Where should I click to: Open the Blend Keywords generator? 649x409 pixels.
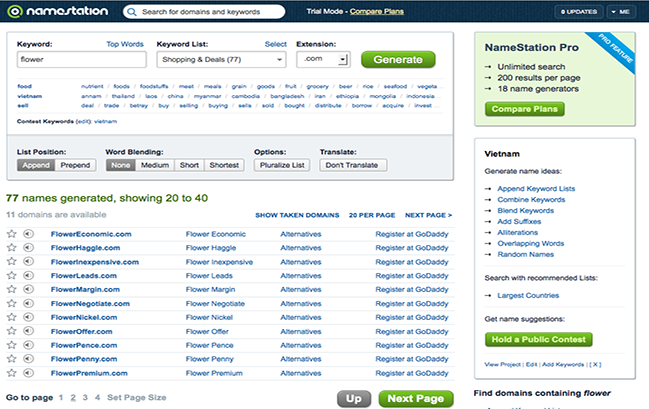pyautogui.click(x=525, y=211)
